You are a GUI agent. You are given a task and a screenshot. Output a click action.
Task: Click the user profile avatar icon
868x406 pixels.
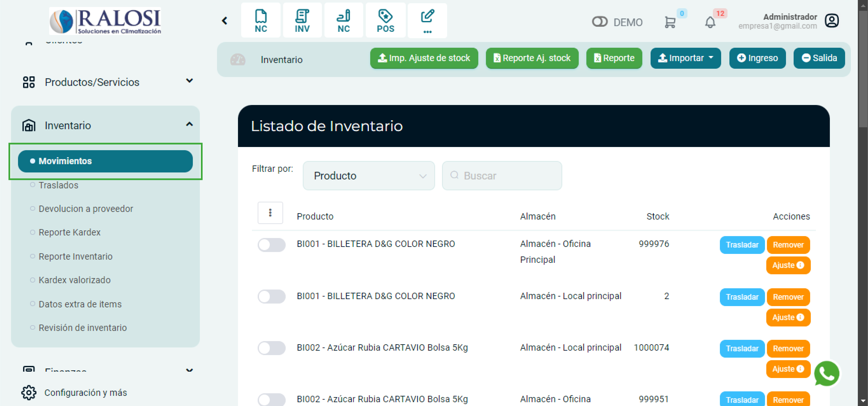point(832,21)
